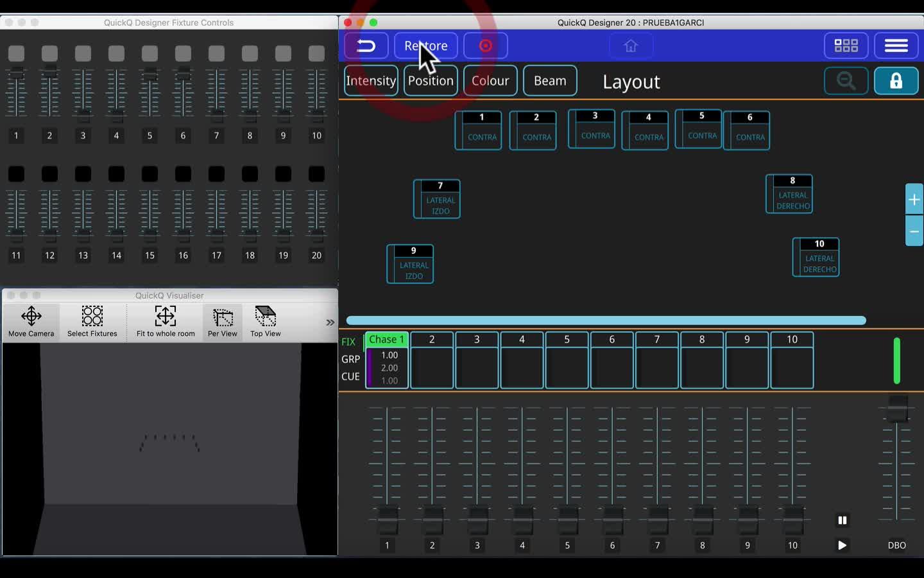Image resolution: width=924 pixels, height=578 pixels.
Task: Expand the Visualiser toolbar overflow chevron
Action: [330, 322]
